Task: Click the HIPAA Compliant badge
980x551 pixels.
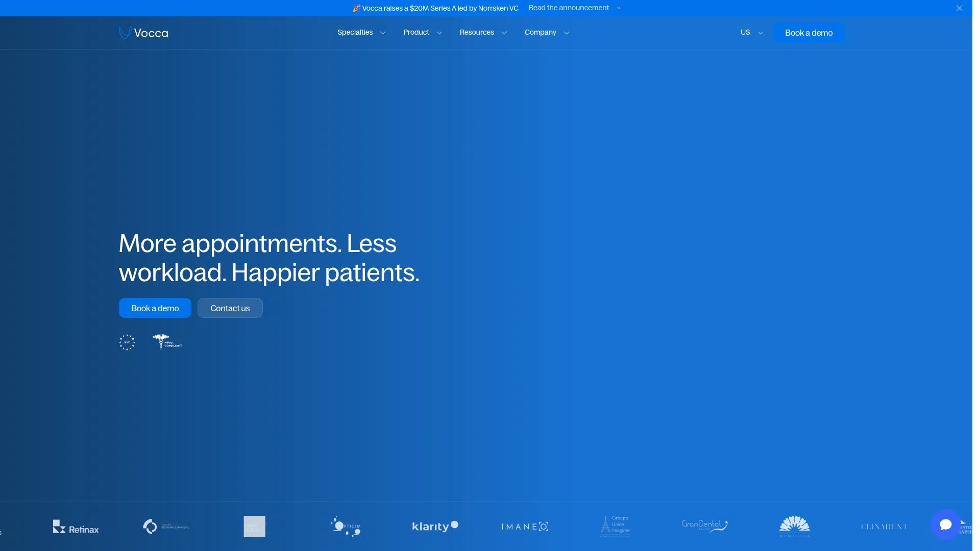Action: (167, 342)
